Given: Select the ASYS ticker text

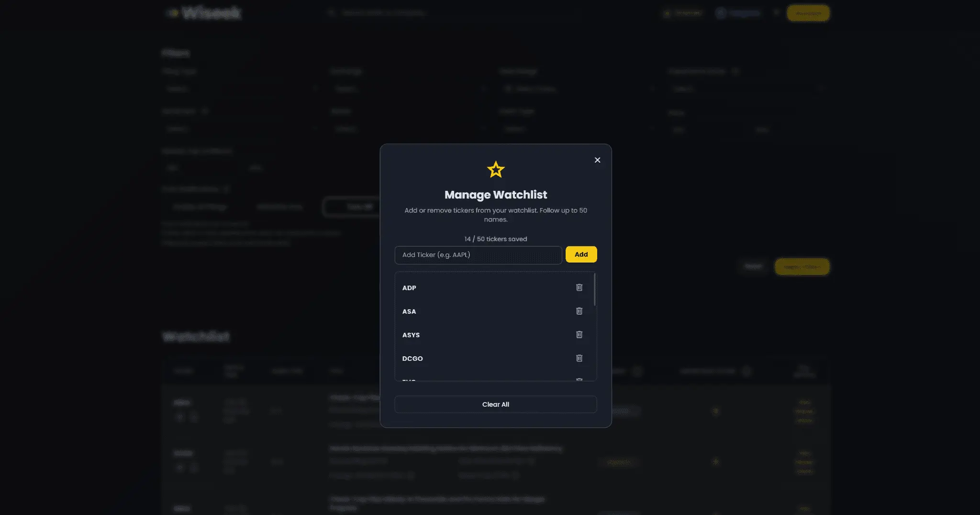Looking at the screenshot, I should tap(411, 335).
